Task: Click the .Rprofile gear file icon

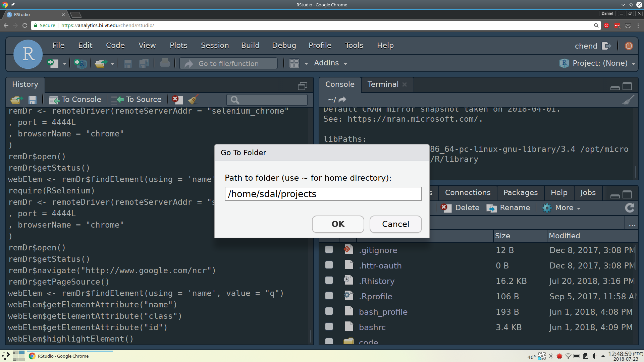Action: pos(348,296)
